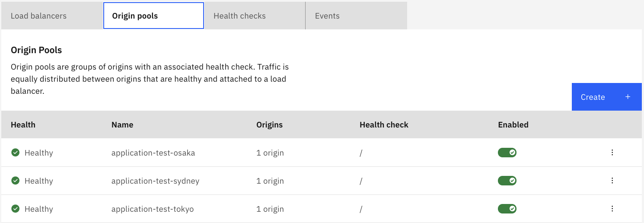The width and height of the screenshot is (644, 223).
Task: Click the Name column header
Action: click(x=122, y=125)
